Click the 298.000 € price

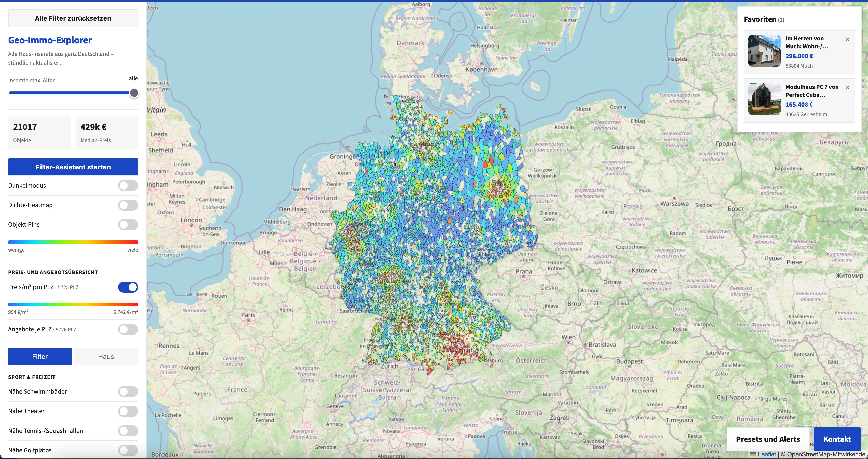tap(799, 56)
